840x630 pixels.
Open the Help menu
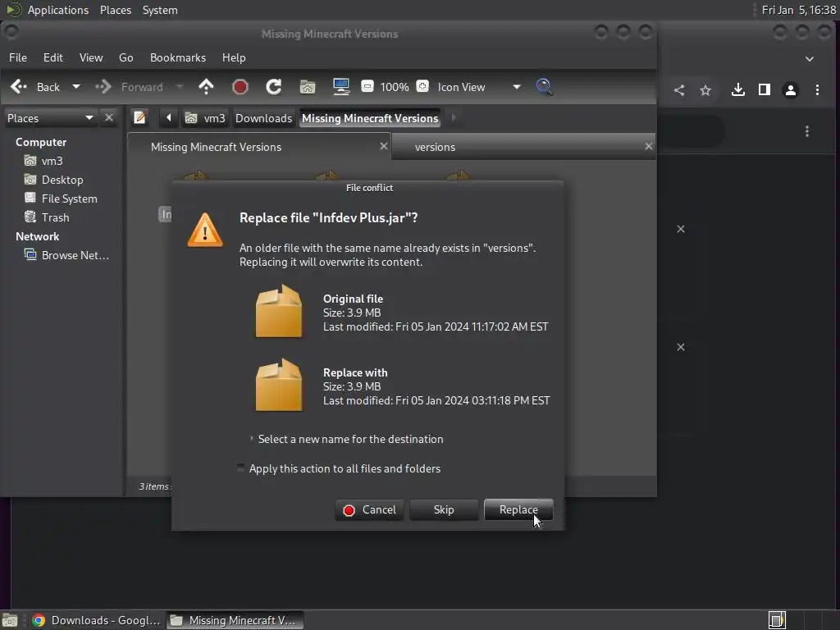[x=234, y=57]
